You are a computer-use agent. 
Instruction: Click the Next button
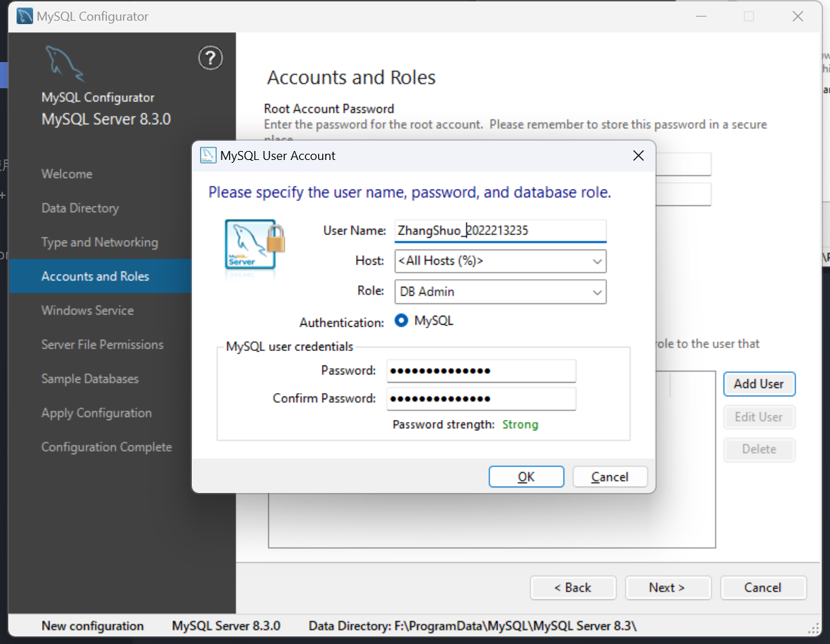pos(668,587)
